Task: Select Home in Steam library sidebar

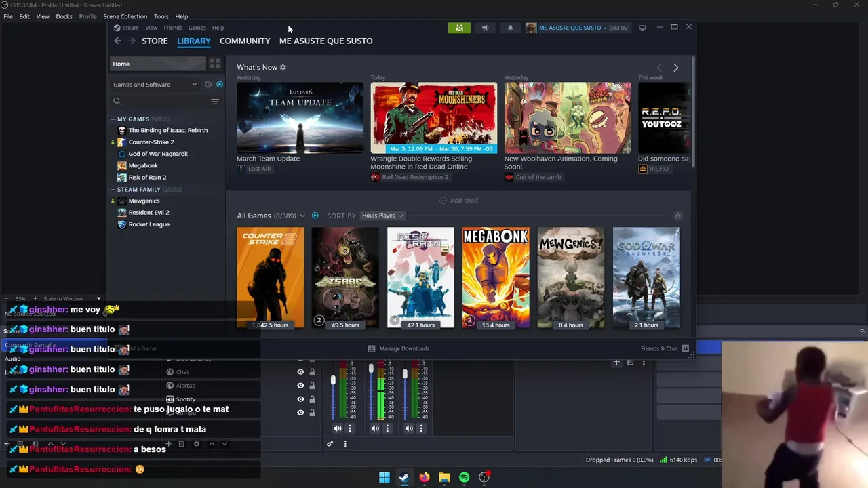Action: point(157,64)
